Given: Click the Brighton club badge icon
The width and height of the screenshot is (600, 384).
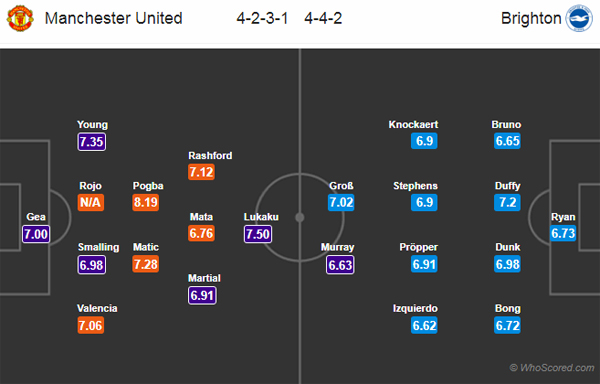Looking at the screenshot, I should click(x=579, y=18).
